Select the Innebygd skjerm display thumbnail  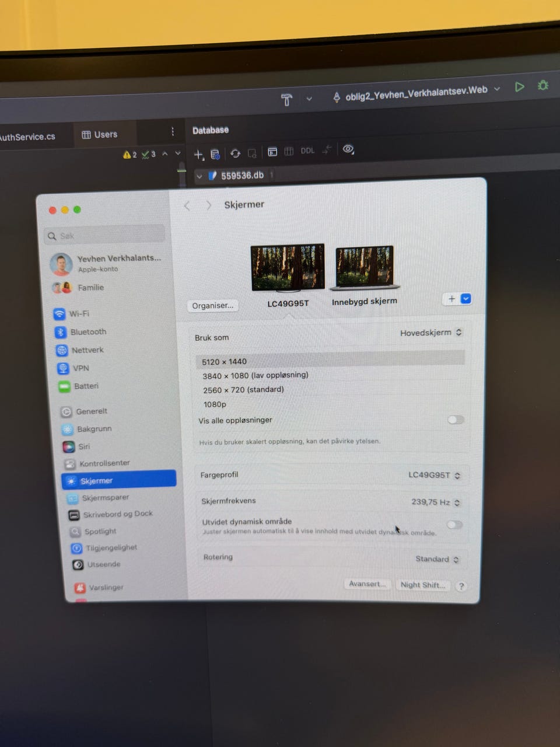365,268
